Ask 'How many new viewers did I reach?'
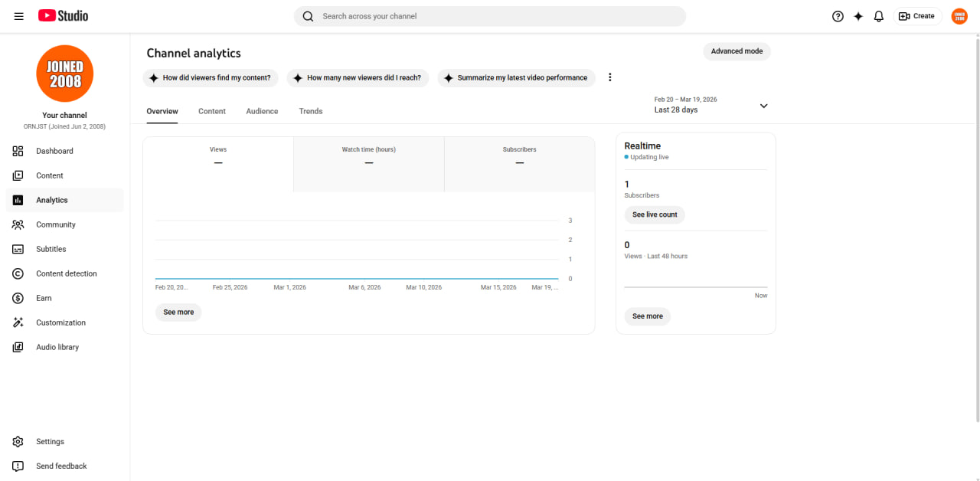This screenshot has height=481, width=980. [358, 77]
